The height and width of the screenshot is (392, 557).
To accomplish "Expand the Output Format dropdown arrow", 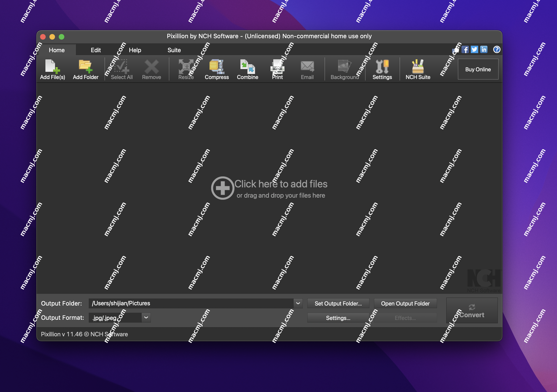I will pyautogui.click(x=146, y=317).
